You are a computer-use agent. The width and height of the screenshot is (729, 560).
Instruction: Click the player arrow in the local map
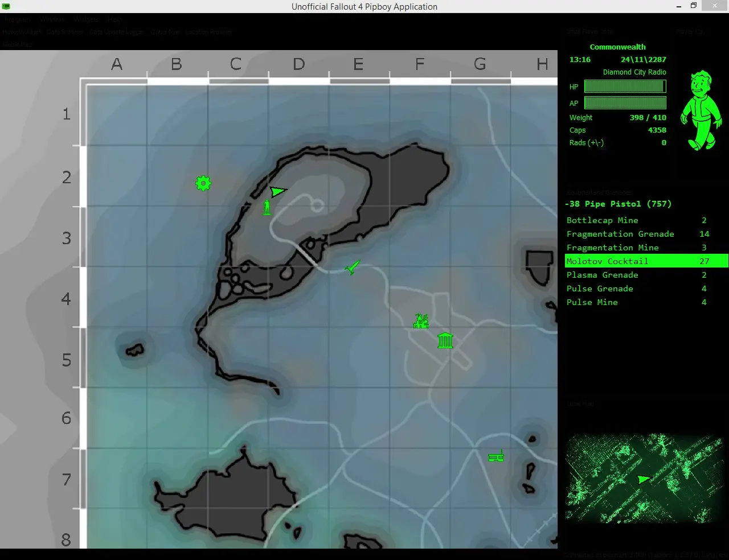point(644,479)
